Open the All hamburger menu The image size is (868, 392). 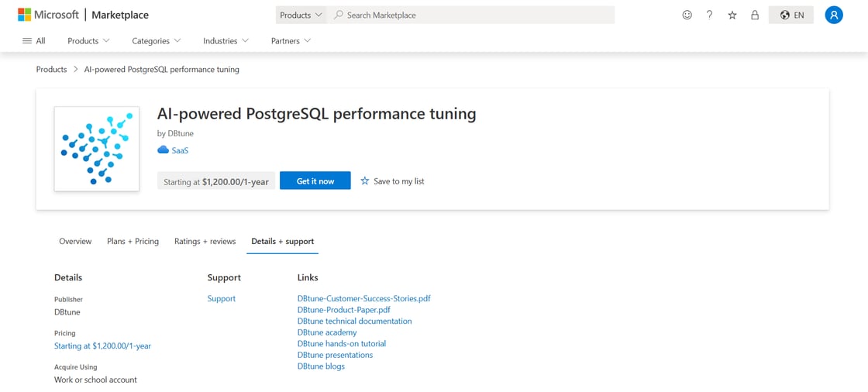click(x=33, y=40)
